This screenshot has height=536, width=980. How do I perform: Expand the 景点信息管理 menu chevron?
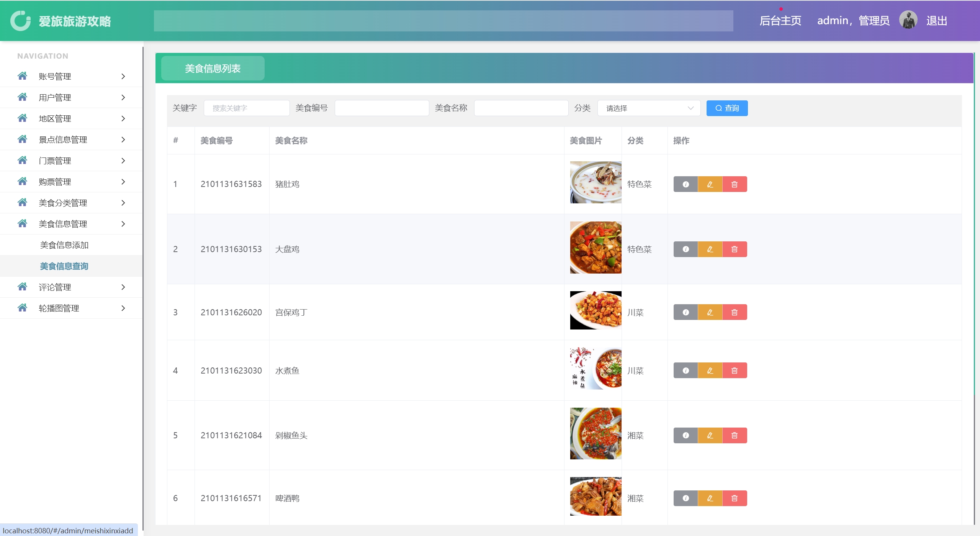coord(123,139)
